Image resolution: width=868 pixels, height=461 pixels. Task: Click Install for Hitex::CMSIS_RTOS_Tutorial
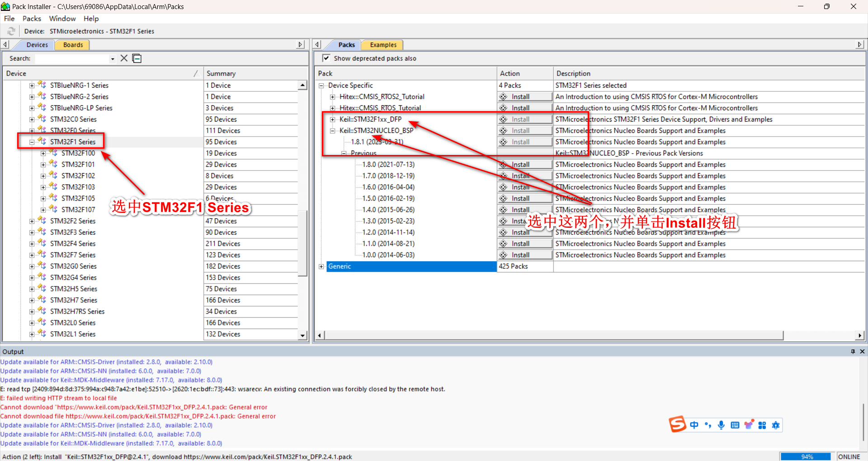point(525,108)
